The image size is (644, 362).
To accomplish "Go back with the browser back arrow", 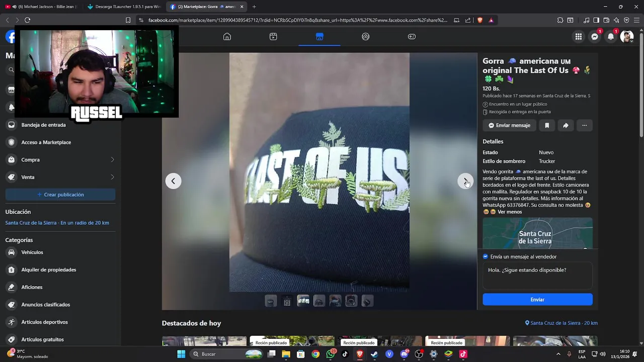I will [x=7, y=20].
